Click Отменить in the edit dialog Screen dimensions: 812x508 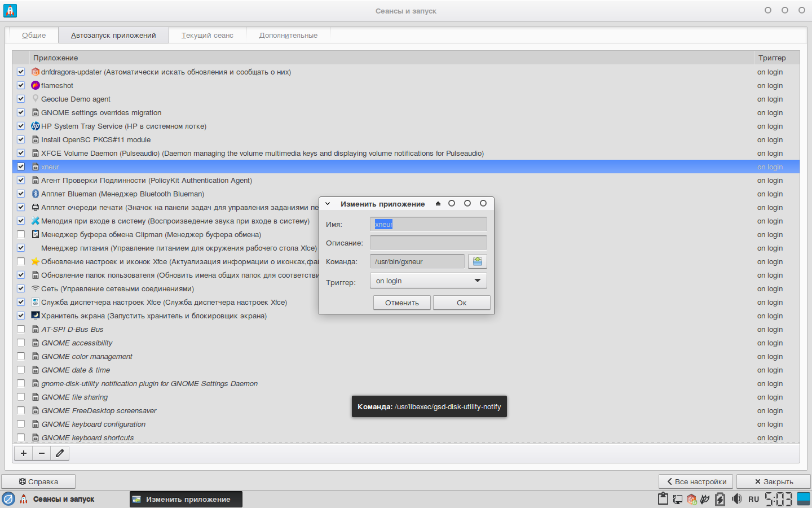402,303
